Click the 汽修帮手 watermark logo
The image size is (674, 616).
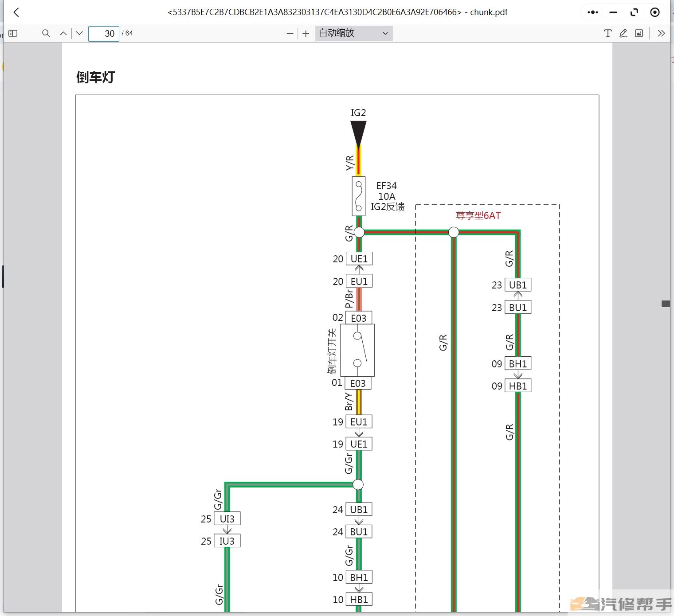pyautogui.click(x=621, y=604)
